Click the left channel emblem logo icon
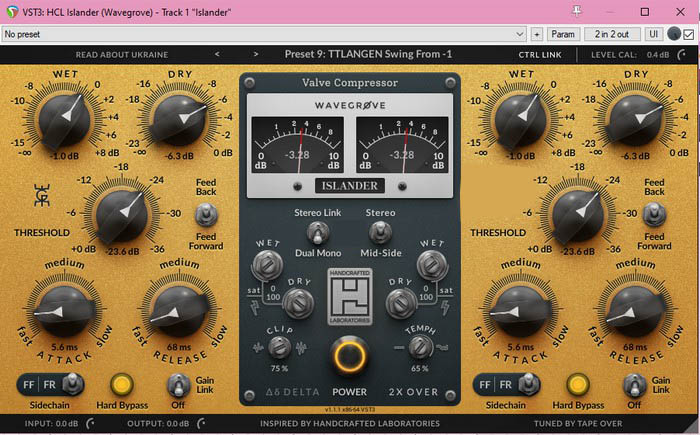The image size is (700, 435). coord(42,195)
